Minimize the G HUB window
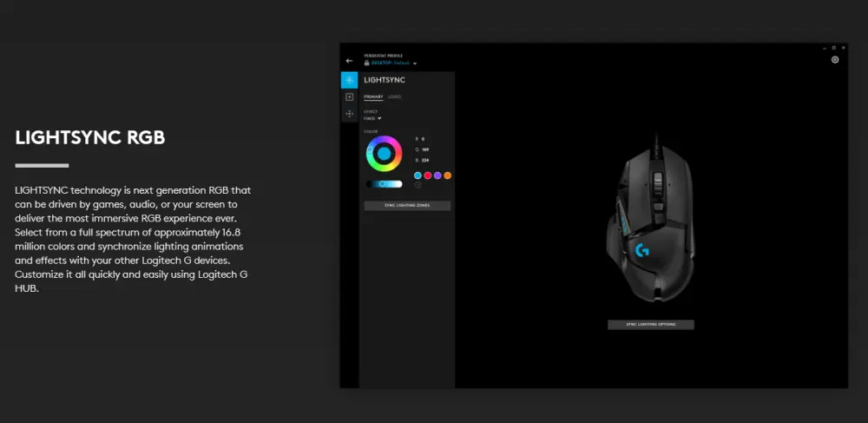 point(825,48)
